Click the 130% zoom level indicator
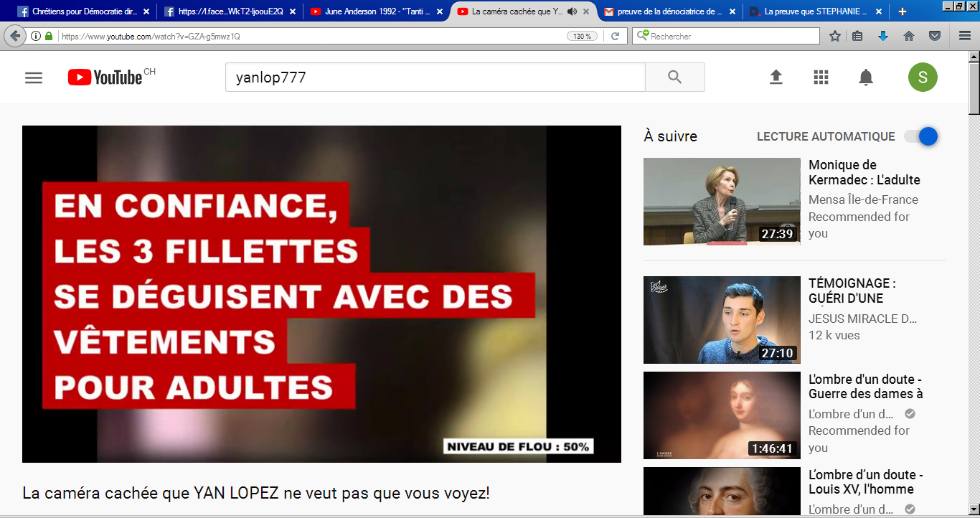The image size is (980, 518). (x=582, y=36)
